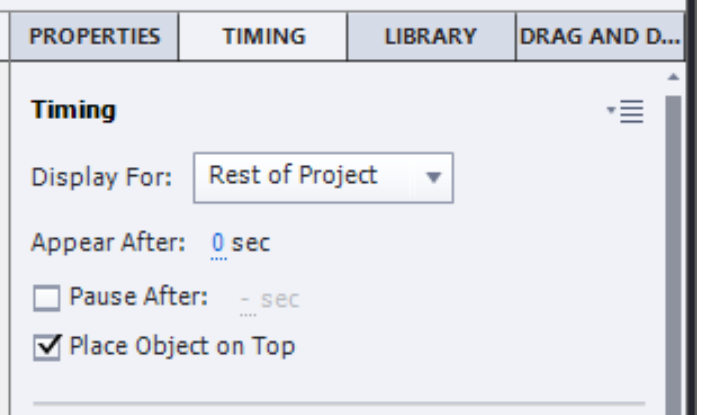Uncheck the Place Object on Top checkbox

(46, 347)
